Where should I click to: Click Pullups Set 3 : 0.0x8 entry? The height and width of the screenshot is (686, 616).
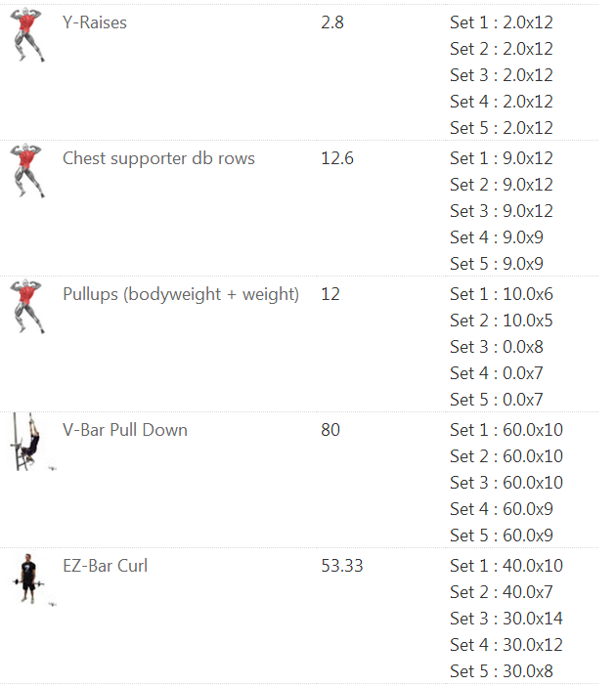(497, 347)
